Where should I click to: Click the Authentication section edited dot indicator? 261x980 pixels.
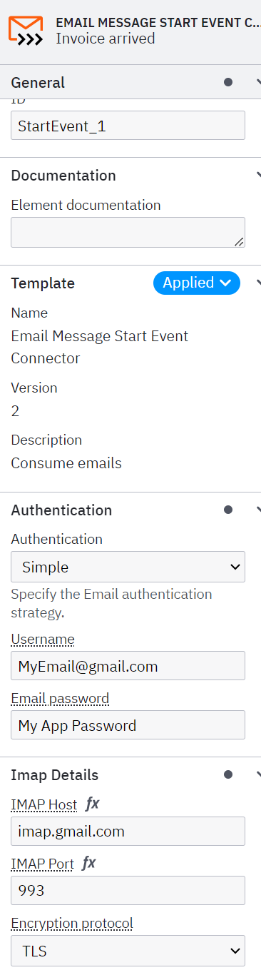[228, 510]
